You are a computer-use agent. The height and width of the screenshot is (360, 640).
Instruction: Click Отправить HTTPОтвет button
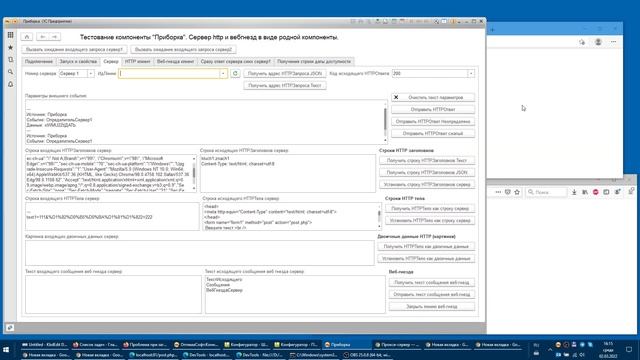point(433,109)
